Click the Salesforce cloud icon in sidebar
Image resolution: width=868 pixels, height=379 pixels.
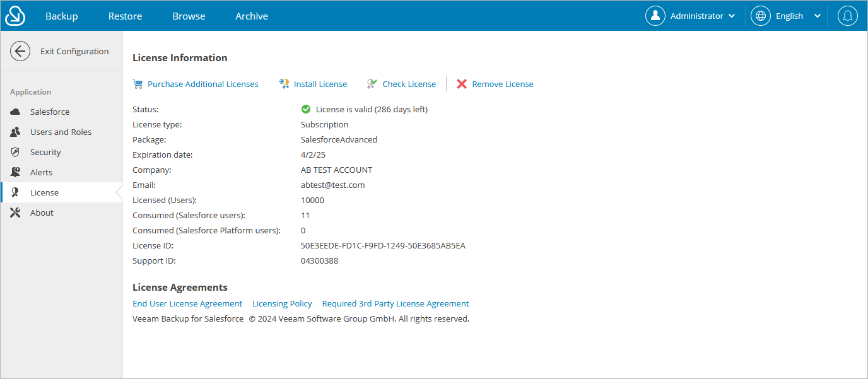click(16, 112)
